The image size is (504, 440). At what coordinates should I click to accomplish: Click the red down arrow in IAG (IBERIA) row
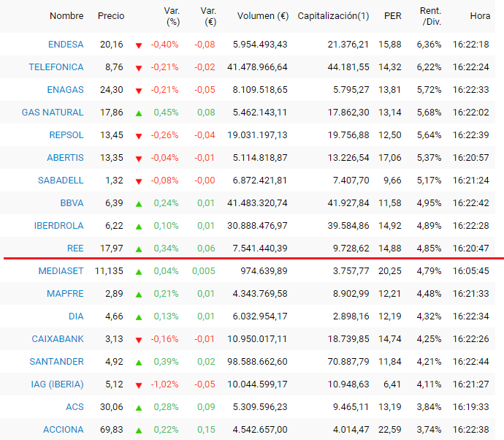pyautogui.click(x=139, y=385)
